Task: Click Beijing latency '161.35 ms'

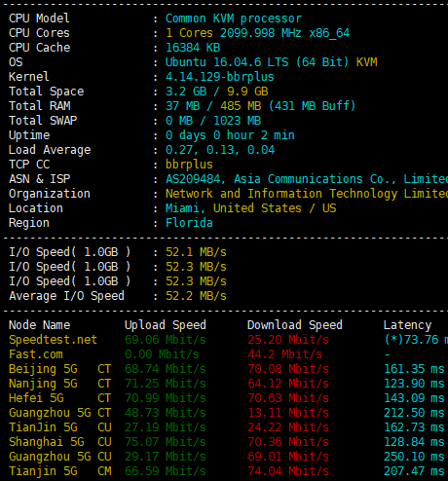Action: click(x=414, y=369)
